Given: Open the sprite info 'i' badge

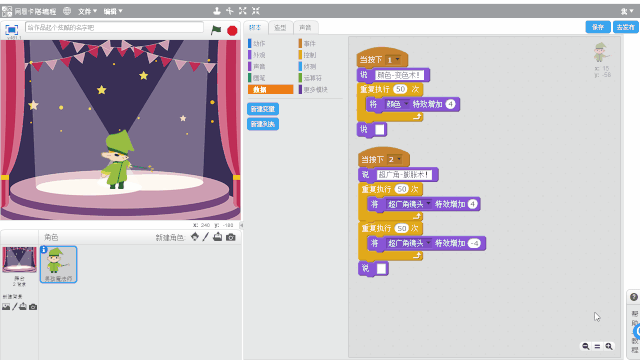Looking at the screenshot, I should 44,249.
